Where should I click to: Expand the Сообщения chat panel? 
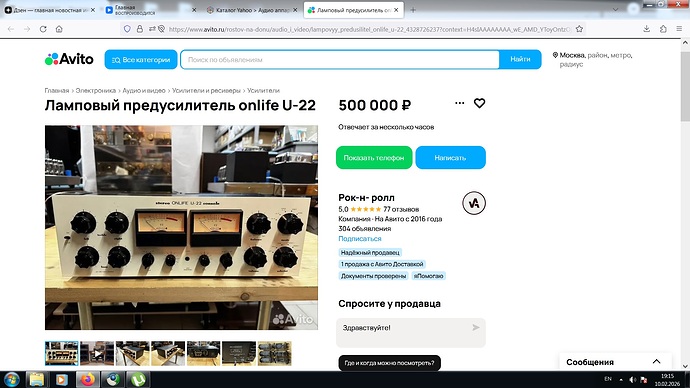[x=657, y=362]
